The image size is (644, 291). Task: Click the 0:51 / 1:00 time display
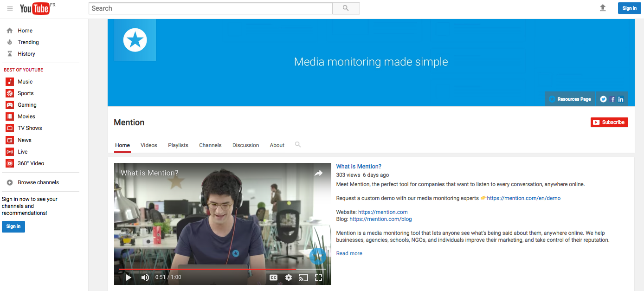tap(168, 278)
